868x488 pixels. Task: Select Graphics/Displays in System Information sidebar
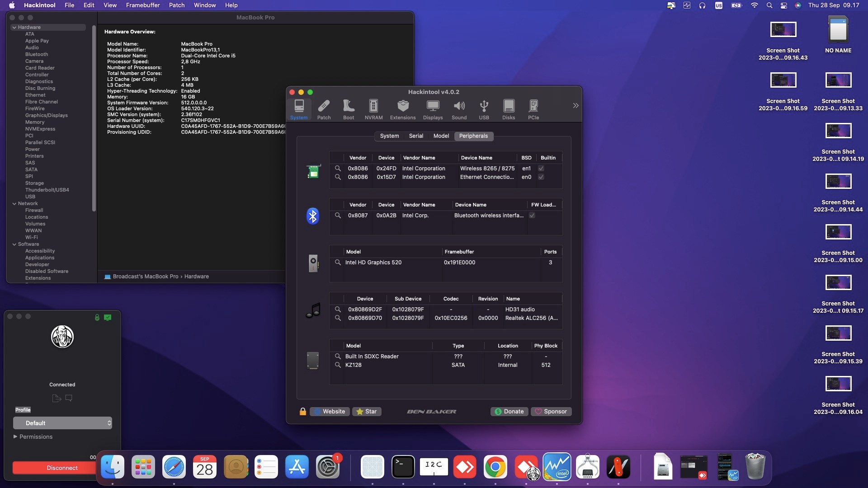click(47, 116)
